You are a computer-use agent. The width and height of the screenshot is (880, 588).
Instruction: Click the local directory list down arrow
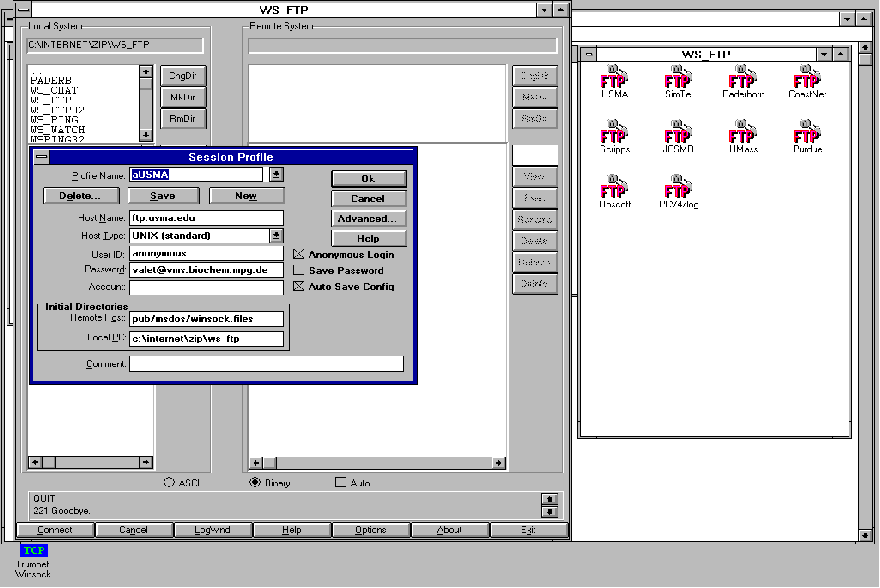[146, 135]
